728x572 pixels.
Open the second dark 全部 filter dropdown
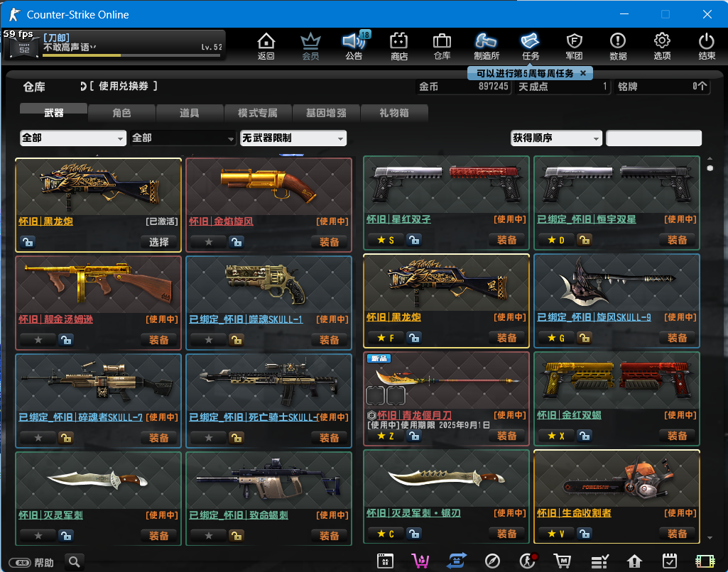tap(183, 138)
